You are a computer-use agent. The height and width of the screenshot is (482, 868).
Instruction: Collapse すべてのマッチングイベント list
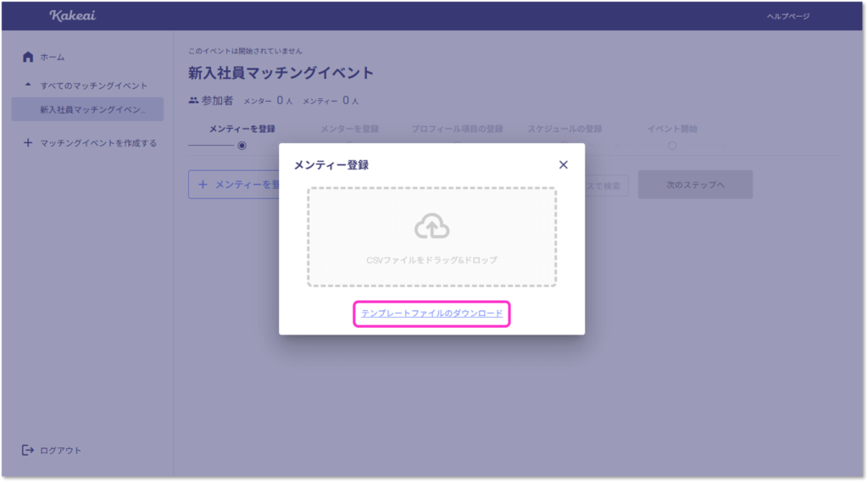(28, 86)
